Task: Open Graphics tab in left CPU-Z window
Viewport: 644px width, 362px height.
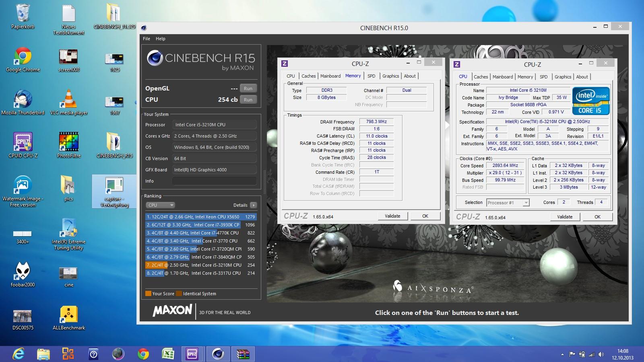Action: [391, 76]
